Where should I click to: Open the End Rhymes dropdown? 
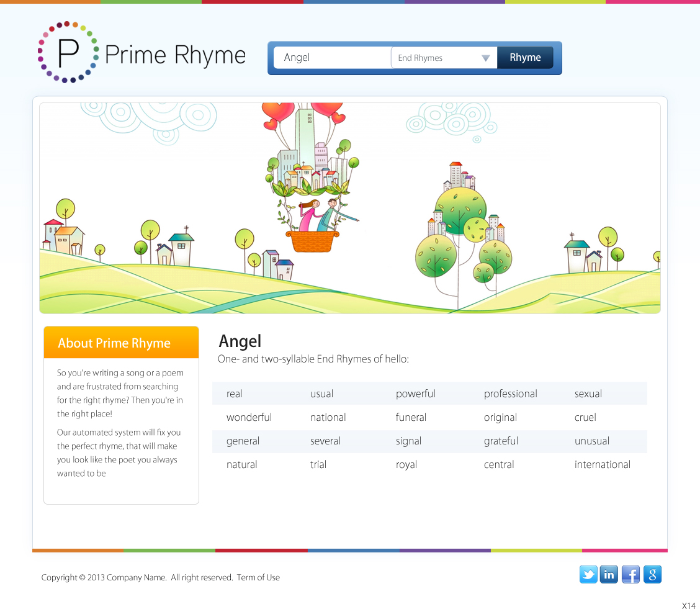tap(437, 57)
